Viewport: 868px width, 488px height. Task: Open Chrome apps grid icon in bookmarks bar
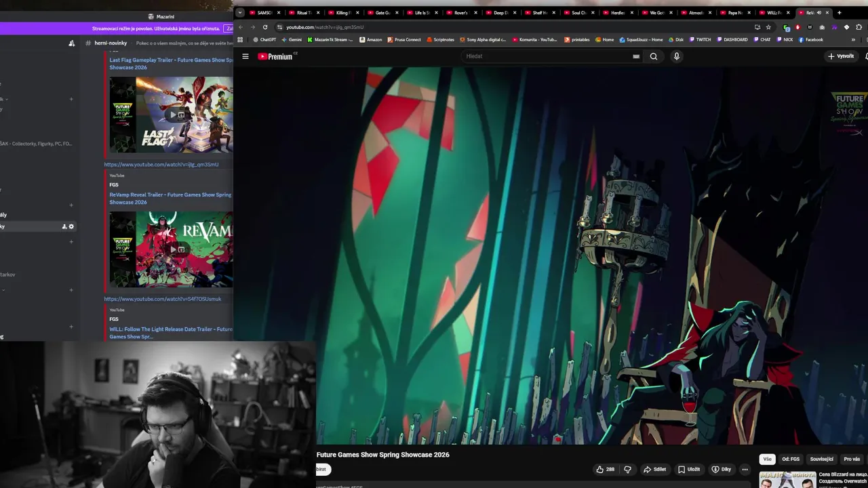[240, 39]
